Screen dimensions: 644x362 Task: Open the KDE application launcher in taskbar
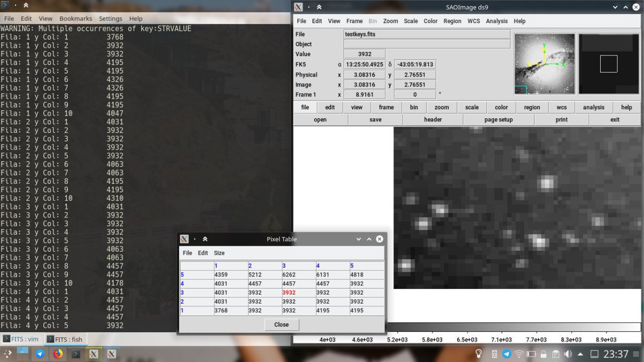(8, 354)
